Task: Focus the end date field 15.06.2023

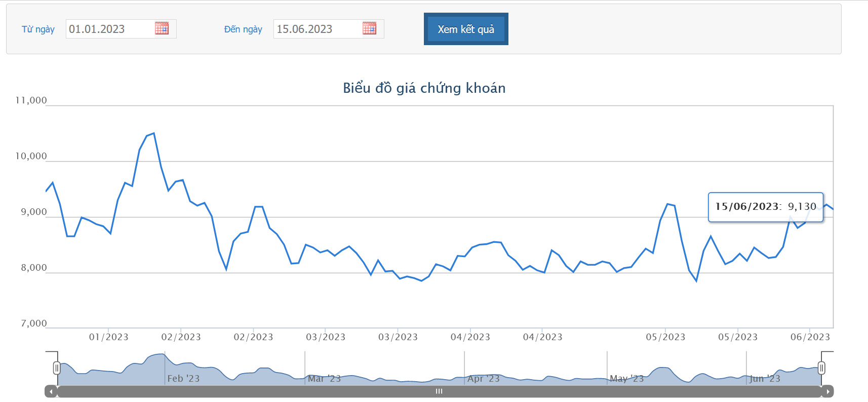Action: pos(318,29)
